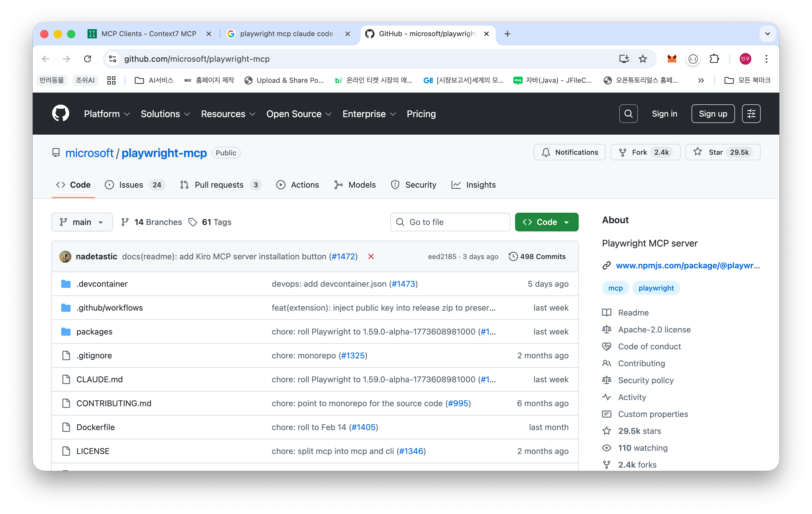Open the 498 Commits history
812x514 pixels.
click(x=537, y=256)
